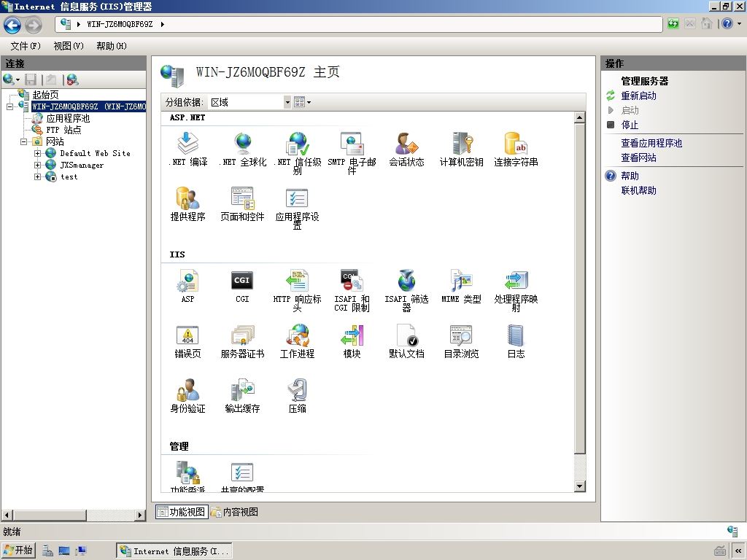
Task: Select 应用程序池 in the tree
Action: point(68,118)
